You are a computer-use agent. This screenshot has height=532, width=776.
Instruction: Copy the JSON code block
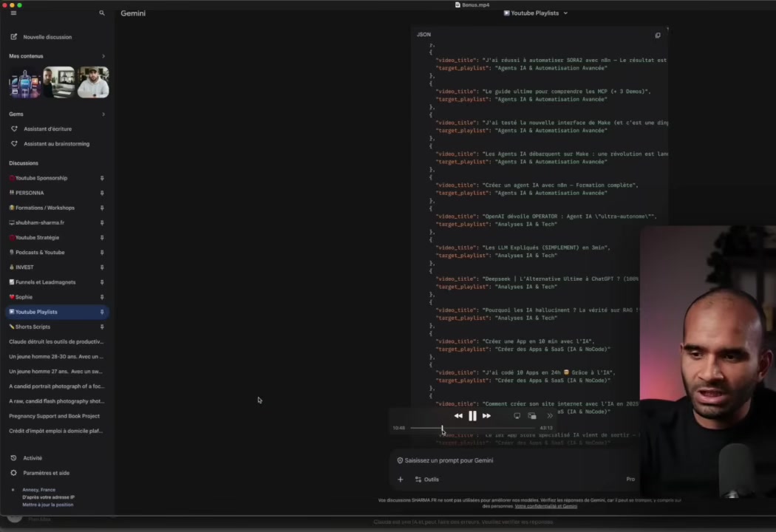click(658, 35)
